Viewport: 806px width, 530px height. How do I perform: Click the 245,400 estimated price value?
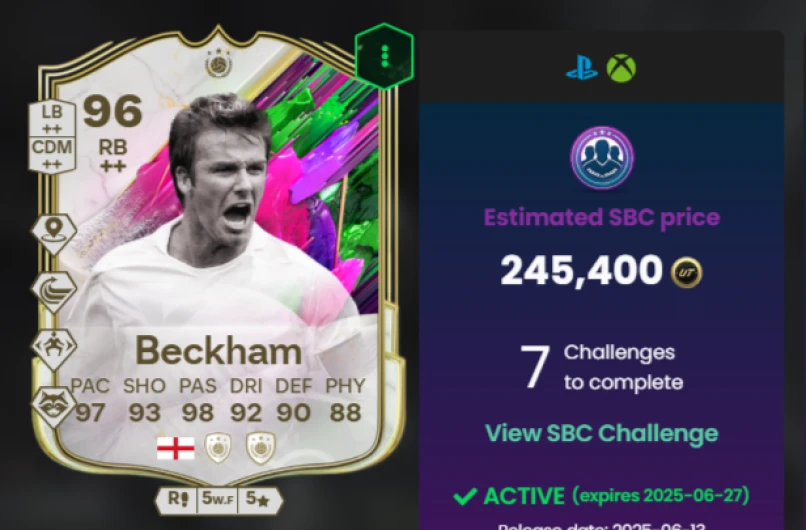point(581,270)
